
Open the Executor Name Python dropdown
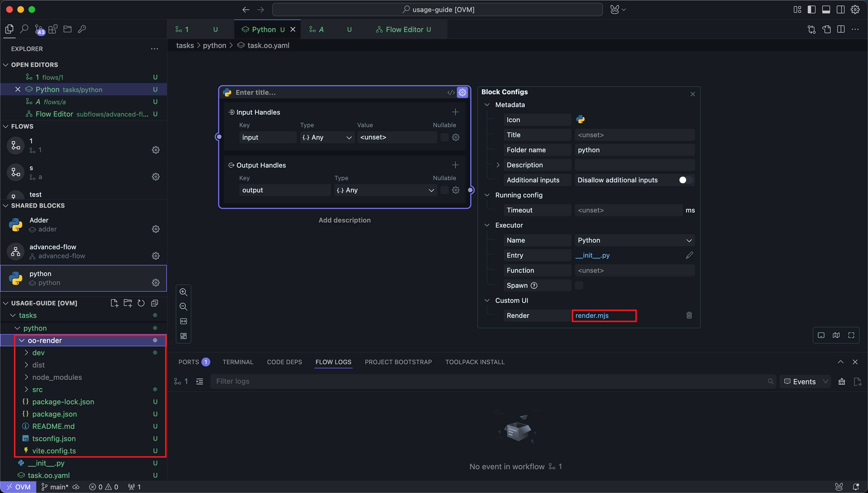tap(634, 240)
